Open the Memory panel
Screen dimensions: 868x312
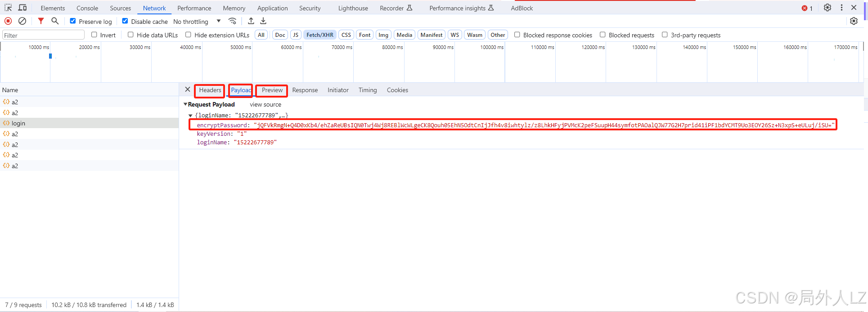point(234,8)
